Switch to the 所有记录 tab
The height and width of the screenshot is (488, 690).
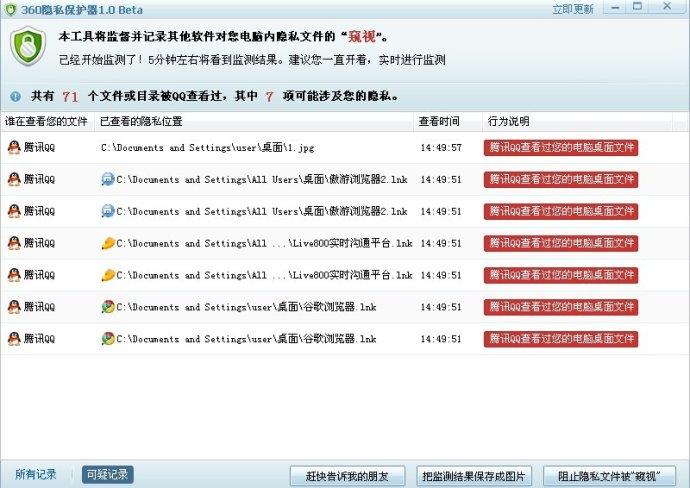tap(36, 474)
